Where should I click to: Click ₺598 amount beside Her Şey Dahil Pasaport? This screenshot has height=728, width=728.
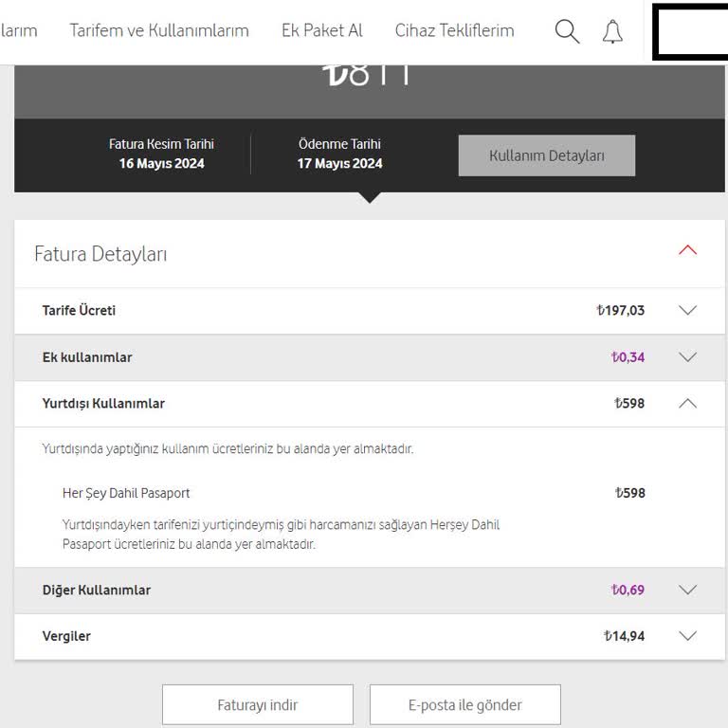[x=630, y=493]
